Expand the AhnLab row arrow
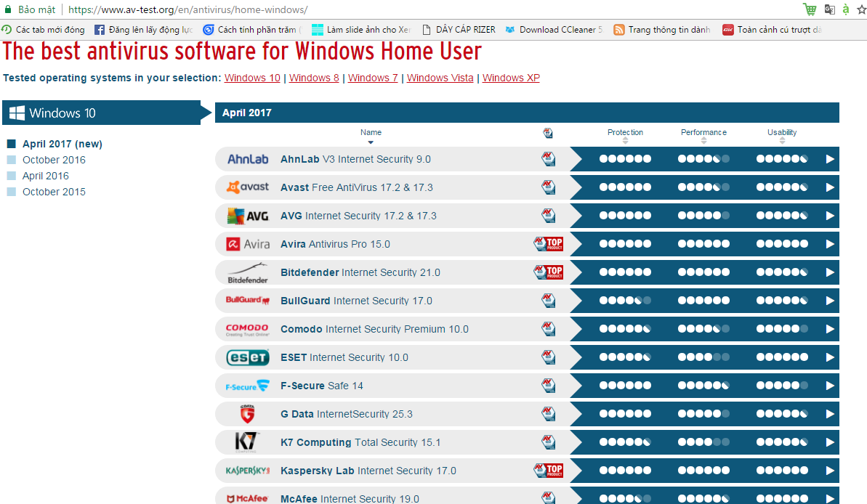Viewport: 867px width, 504px height. coord(830,159)
